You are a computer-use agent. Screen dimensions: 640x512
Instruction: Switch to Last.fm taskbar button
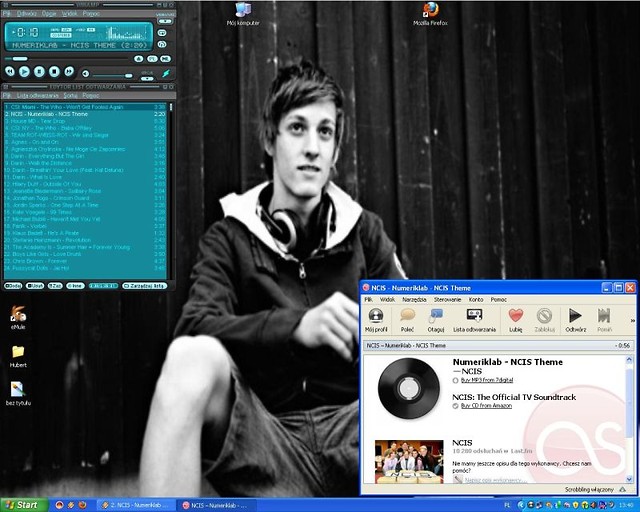(x=216, y=505)
